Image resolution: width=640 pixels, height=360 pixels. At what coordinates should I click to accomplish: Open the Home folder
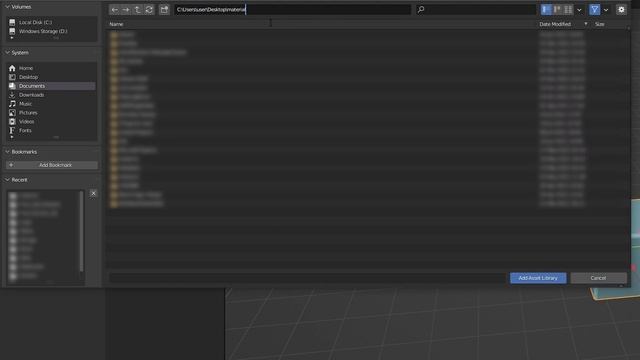51,68
